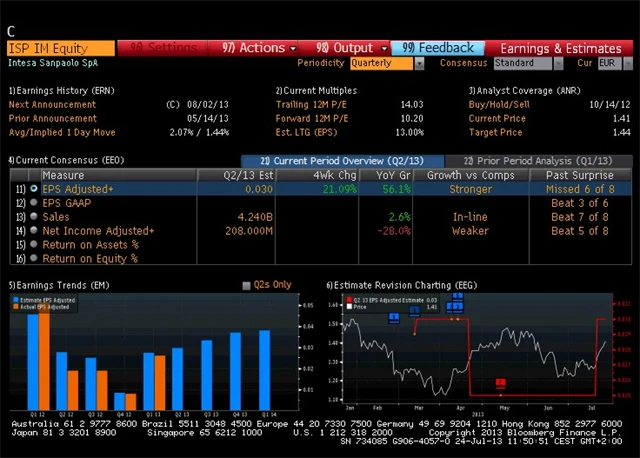Open the Periodicity Quarterly dropdown

click(386, 63)
